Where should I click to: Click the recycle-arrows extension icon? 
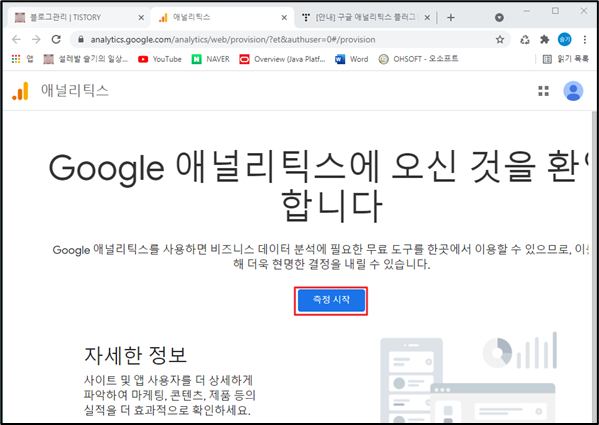[525, 39]
